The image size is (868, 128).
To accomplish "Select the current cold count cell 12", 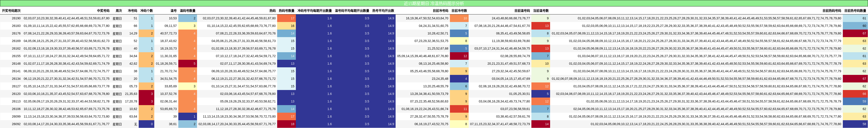I will 459,56.
